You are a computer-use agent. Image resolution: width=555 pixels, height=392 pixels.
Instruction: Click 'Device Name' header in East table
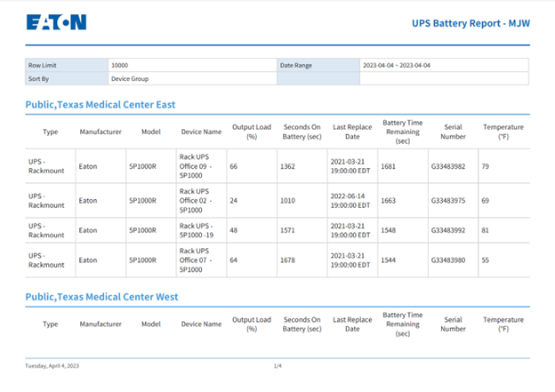201,132
